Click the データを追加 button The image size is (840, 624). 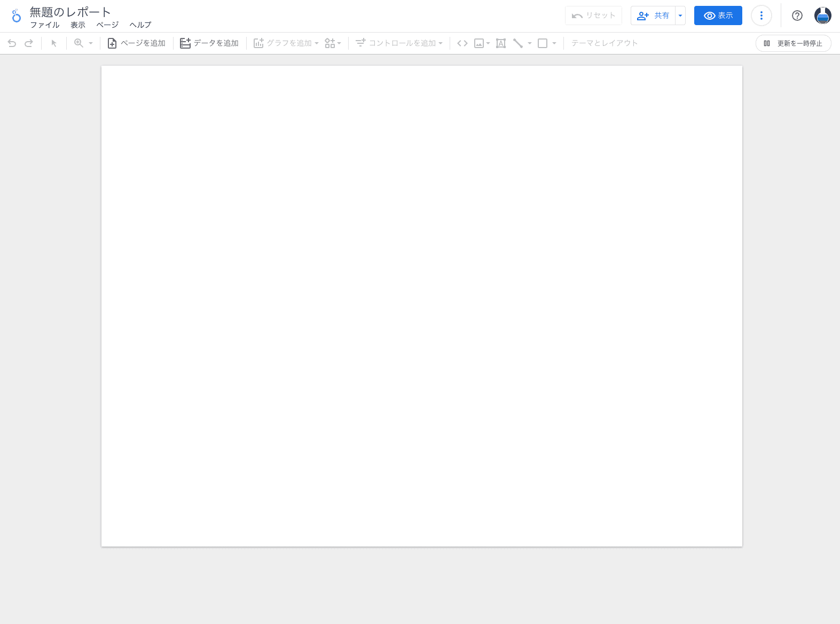pyautogui.click(x=209, y=43)
